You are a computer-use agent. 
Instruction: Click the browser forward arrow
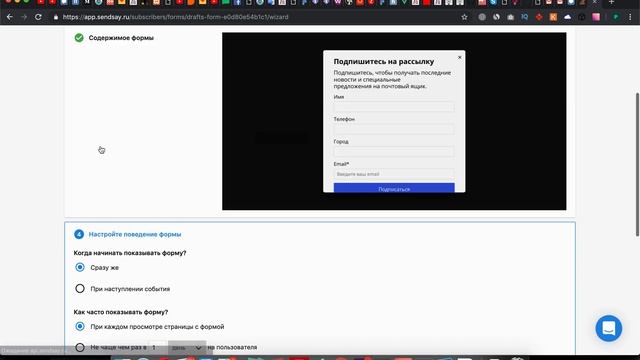(24, 17)
